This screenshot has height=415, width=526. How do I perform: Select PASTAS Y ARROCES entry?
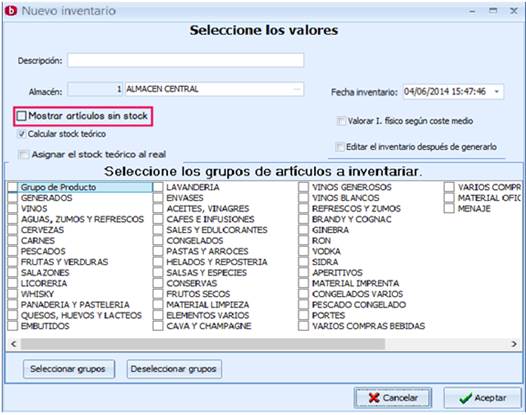[207, 251]
